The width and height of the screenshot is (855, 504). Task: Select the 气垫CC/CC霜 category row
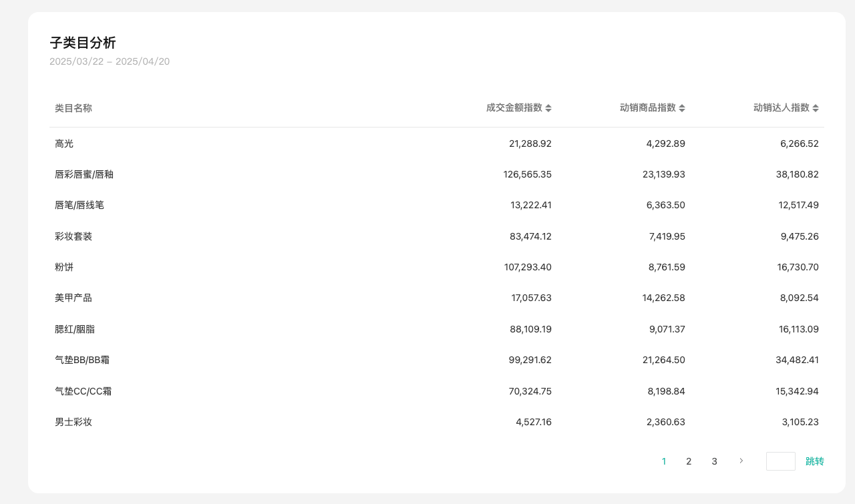[83, 391]
